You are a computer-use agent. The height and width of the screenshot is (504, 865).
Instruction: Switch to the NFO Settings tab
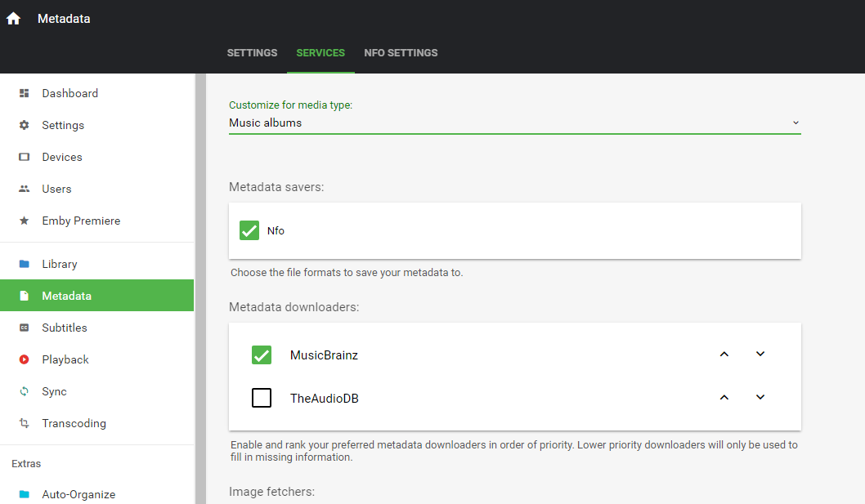coord(401,52)
